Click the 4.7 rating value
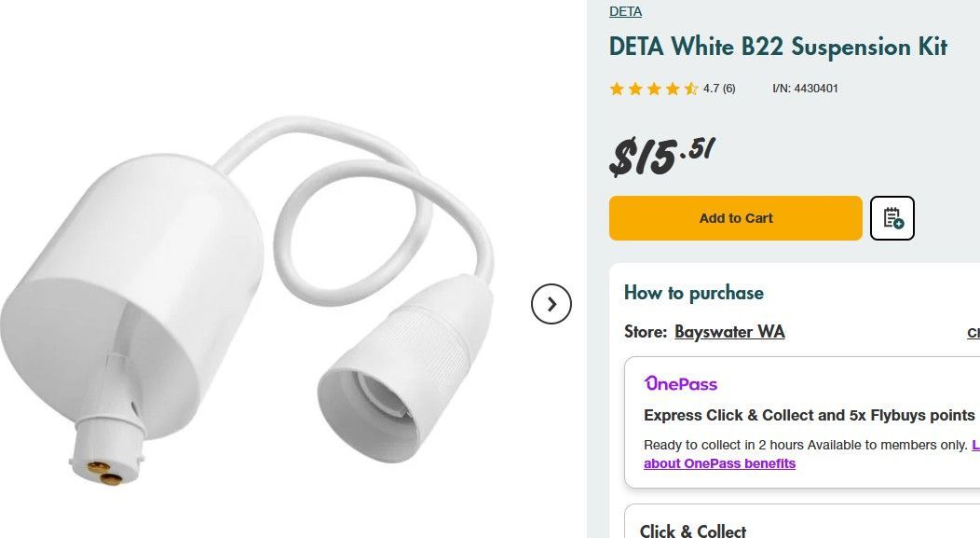Viewport: 980px width, 538px height. [x=711, y=89]
